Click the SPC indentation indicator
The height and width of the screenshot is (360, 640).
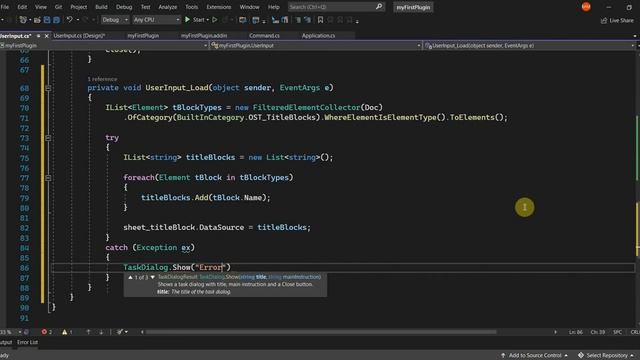(617, 332)
